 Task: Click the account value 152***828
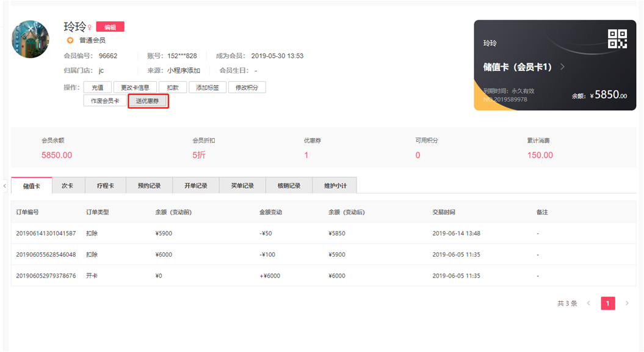[182, 56]
